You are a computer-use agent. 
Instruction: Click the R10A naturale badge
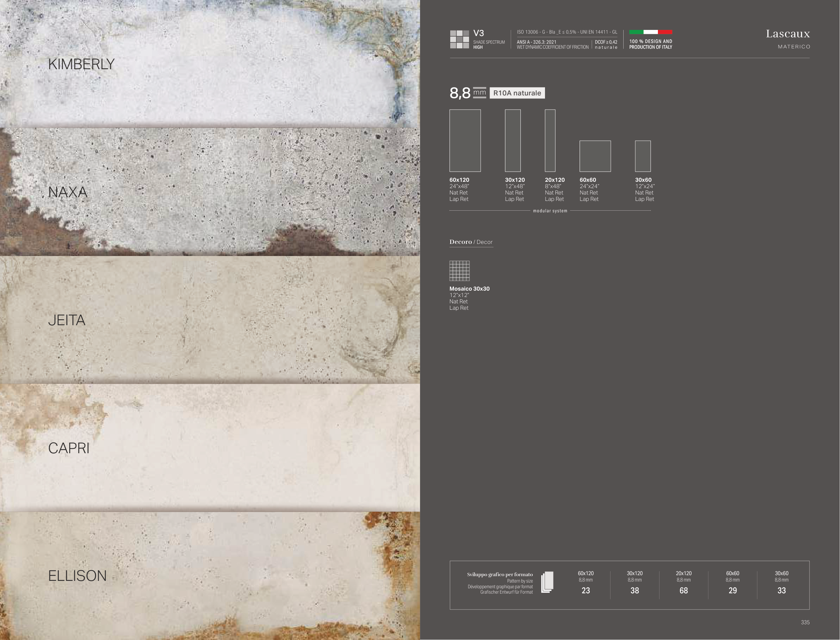[517, 93]
